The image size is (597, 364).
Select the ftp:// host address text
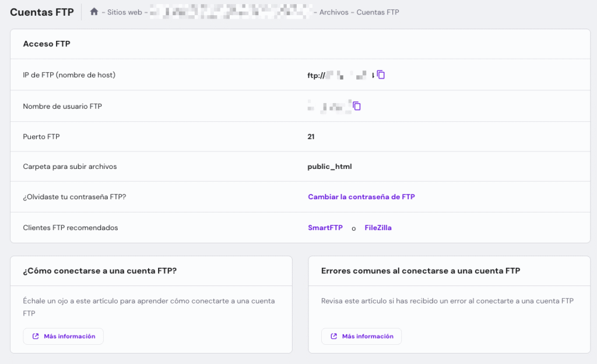tap(341, 75)
